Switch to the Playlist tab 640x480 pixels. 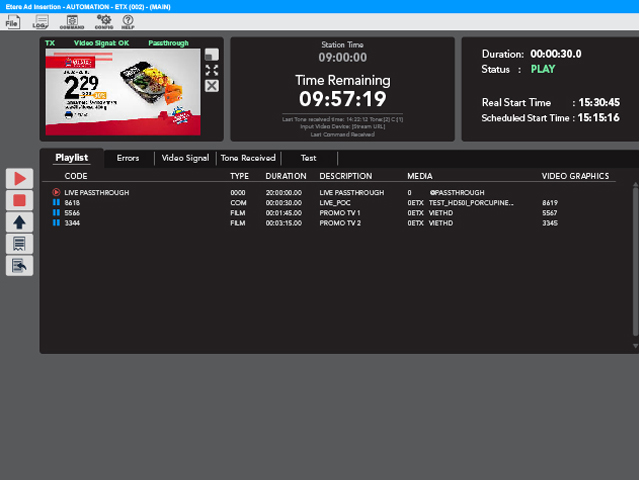pyautogui.click(x=71, y=158)
